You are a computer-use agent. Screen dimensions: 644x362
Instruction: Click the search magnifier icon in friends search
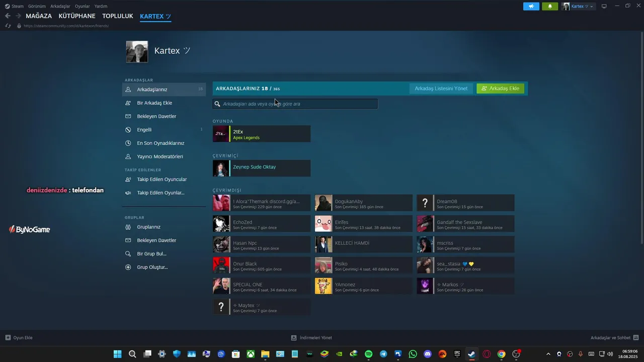point(217,104)
